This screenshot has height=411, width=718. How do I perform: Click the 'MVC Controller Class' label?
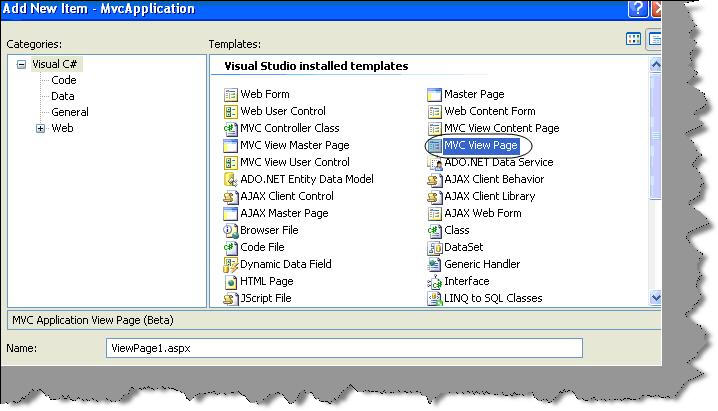[x=289, y=128]
